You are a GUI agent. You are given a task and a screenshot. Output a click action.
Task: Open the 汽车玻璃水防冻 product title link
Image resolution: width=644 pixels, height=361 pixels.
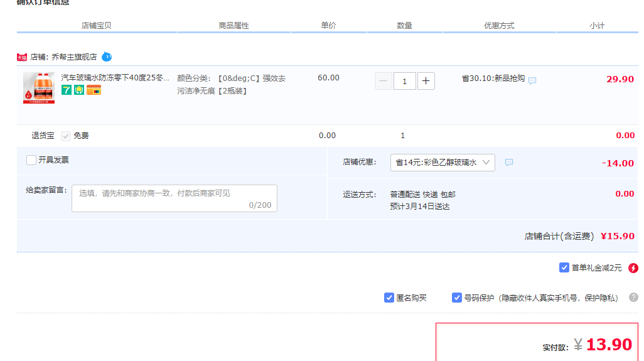[115, 78]
